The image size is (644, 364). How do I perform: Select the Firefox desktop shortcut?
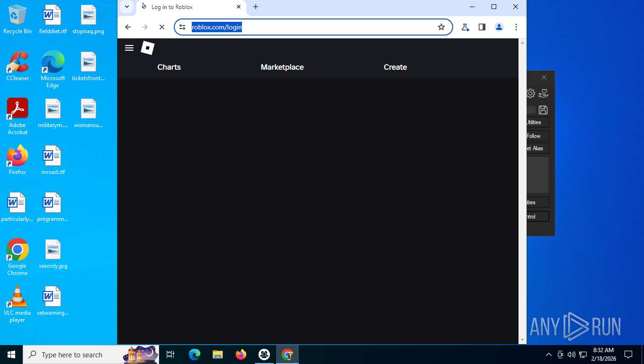point(18,160)
